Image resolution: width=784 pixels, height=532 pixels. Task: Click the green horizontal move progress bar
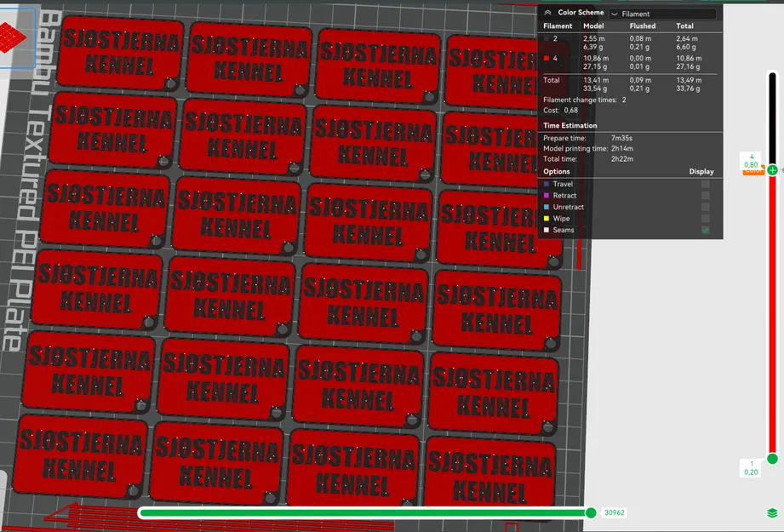click(363, 512)
